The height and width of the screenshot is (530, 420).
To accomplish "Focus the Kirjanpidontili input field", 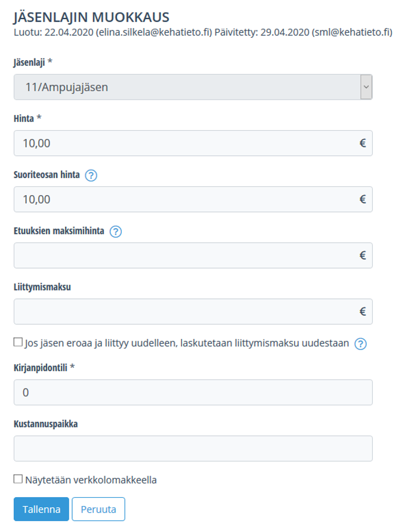I will [193, 393].
